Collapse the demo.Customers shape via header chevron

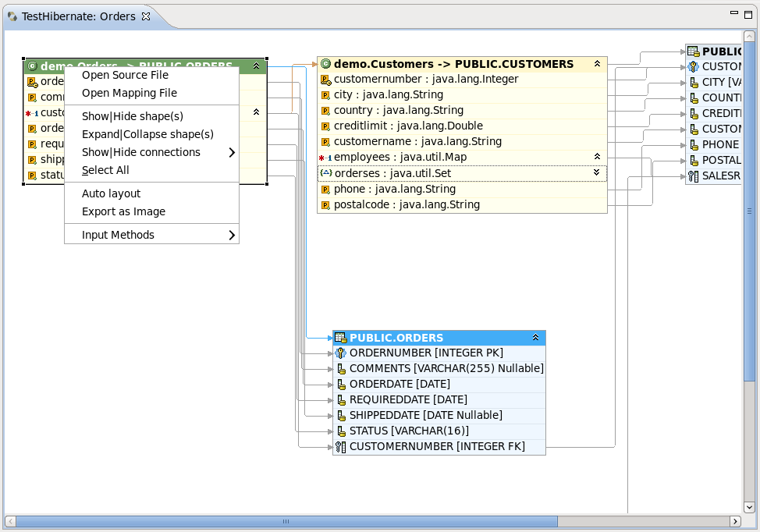598,63
